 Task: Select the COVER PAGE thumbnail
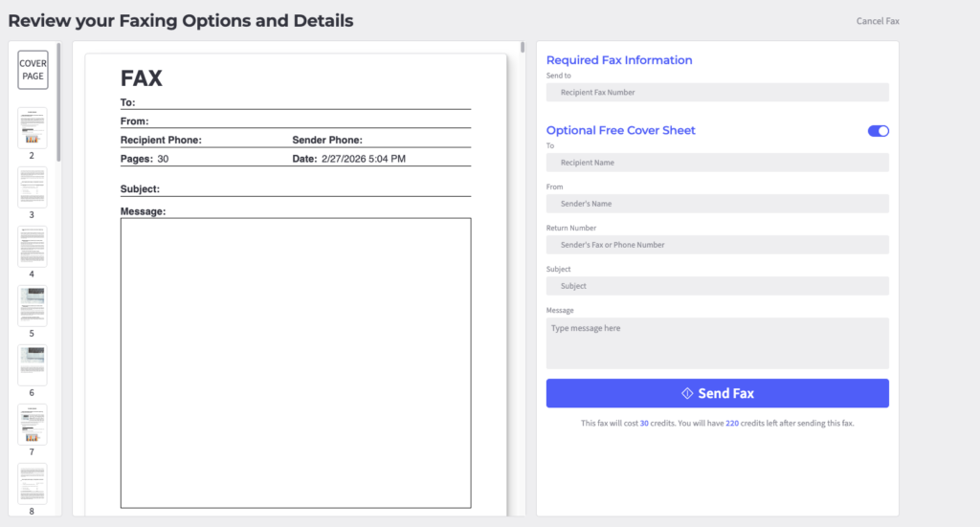point(33,70)
